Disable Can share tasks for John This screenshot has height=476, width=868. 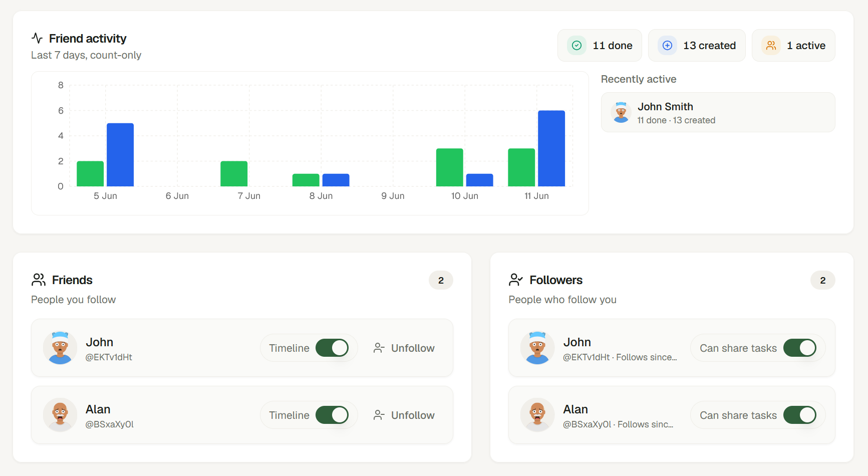coord(800,348)
